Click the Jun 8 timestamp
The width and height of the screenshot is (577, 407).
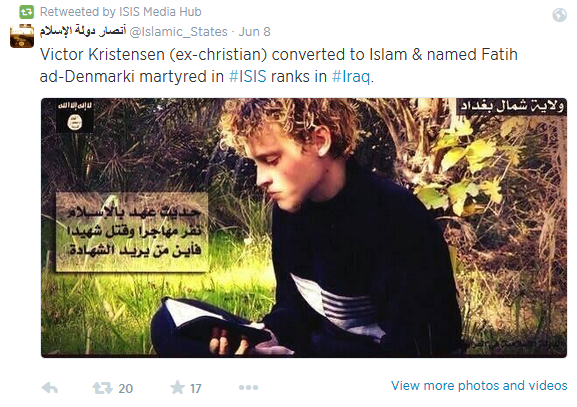point(255,32)
